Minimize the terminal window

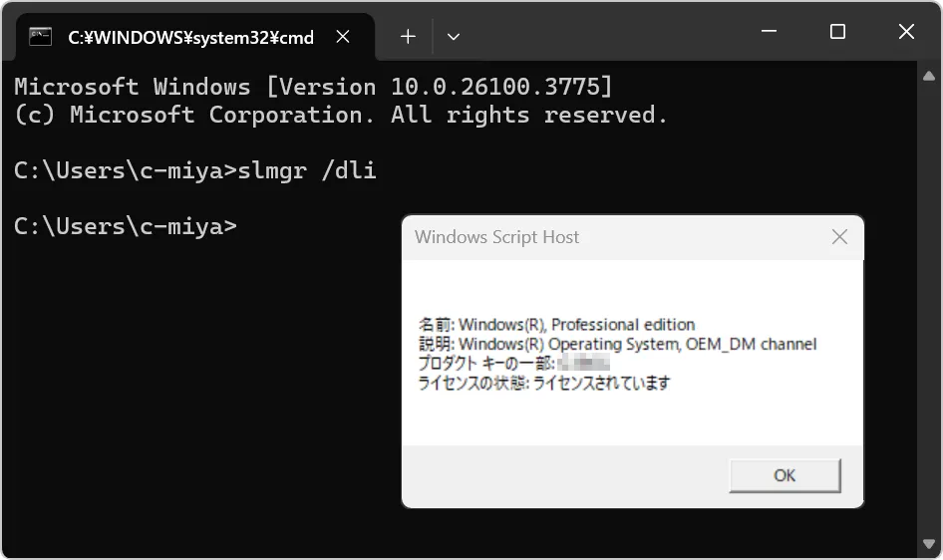click(770, 31)
